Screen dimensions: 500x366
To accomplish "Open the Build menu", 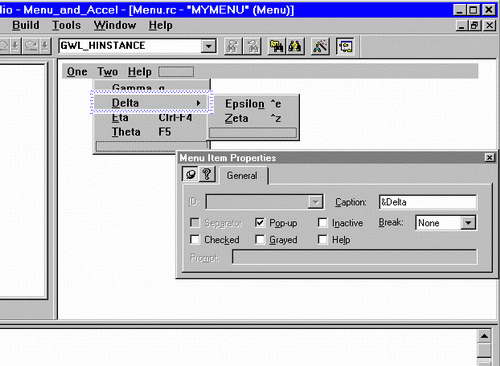I will (x=26, y=25).
